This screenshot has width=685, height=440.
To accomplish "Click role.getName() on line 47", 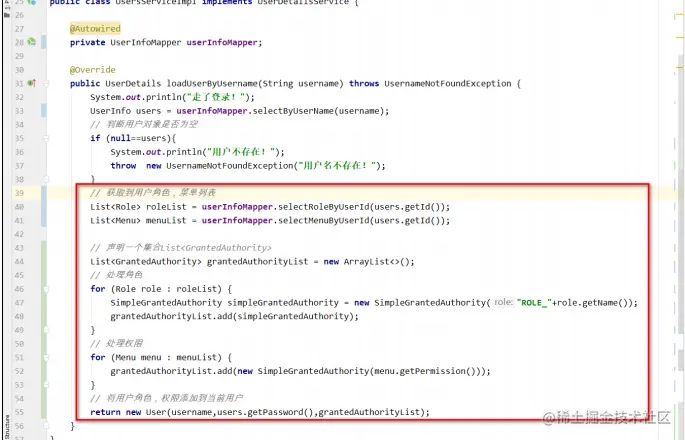I will pyautogui.click(x=592, y=302).
